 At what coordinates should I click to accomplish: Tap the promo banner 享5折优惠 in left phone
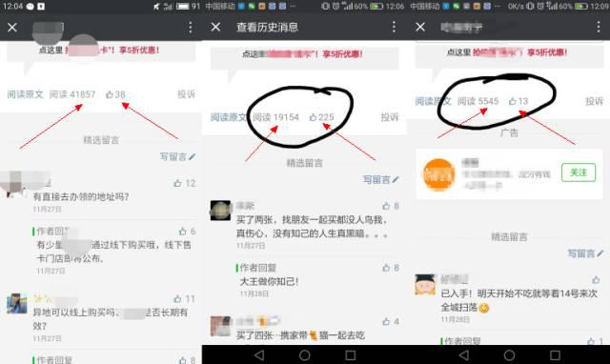101,51
